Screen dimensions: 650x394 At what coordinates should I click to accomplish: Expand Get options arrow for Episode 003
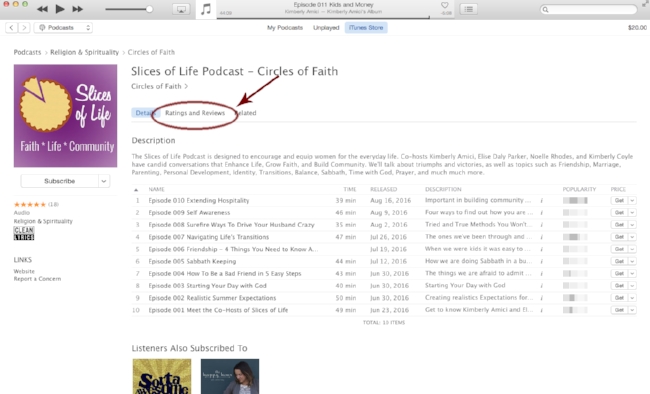[x=632, y=286]
